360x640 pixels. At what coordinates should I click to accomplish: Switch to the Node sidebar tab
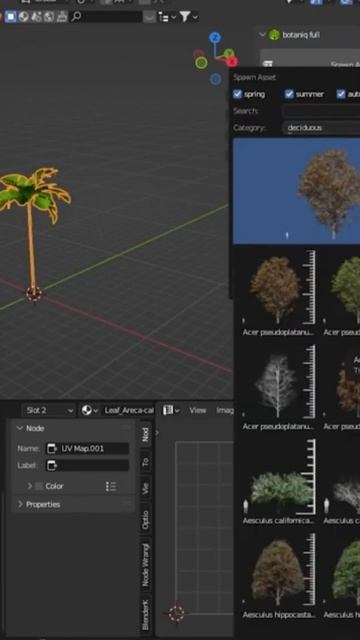coord(146,434)
